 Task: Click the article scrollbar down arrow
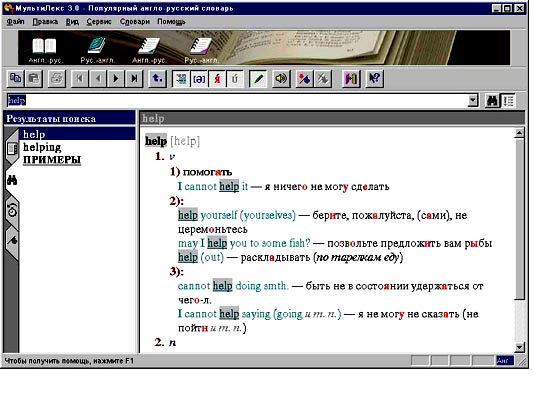tap(519, 347)
